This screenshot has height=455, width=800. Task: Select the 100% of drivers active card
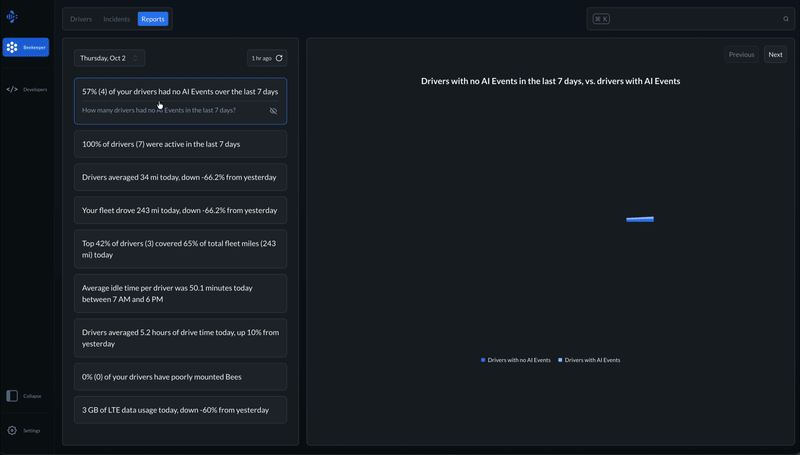pos(180,144)
